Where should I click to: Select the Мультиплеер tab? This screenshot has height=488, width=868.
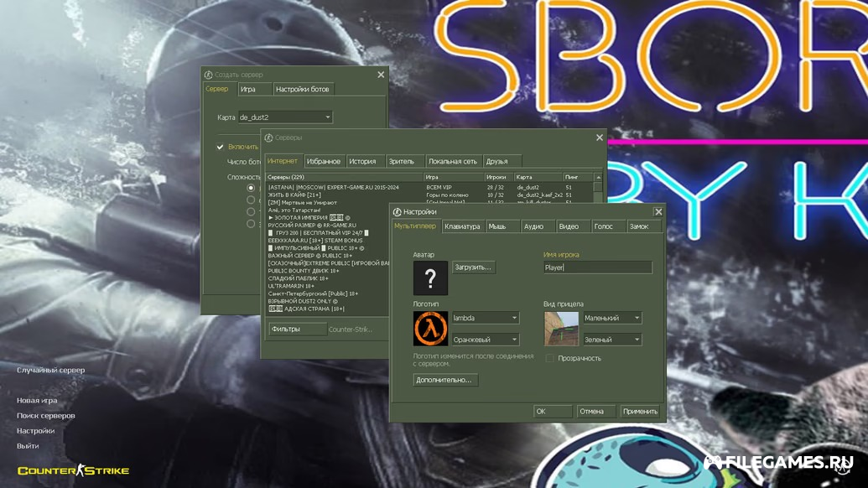pos(415,226)
